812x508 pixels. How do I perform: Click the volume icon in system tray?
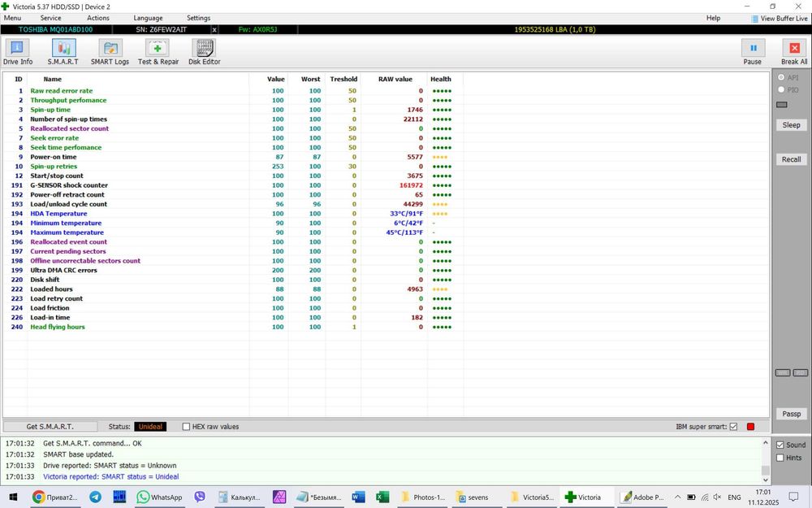point(717,497)
